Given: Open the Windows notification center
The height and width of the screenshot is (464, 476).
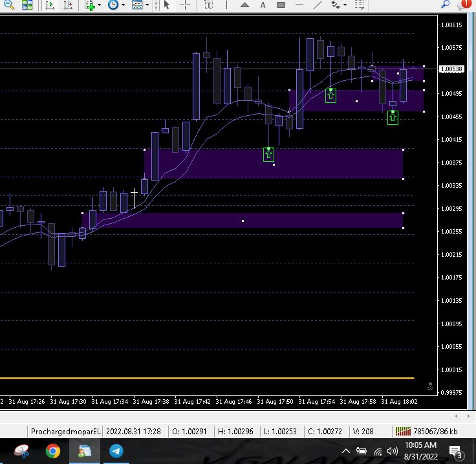Looking at the screenshot, I should (x=456, y=452).
